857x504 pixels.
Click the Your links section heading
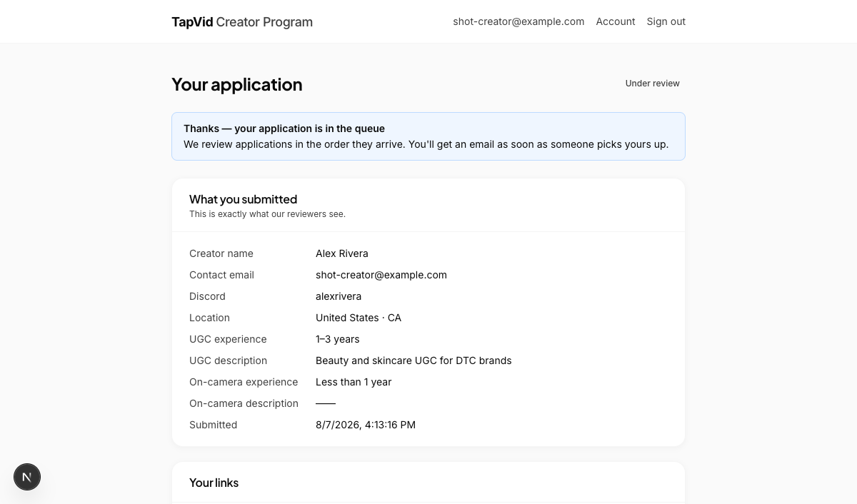pyautogui.click(x=214, y=483)
